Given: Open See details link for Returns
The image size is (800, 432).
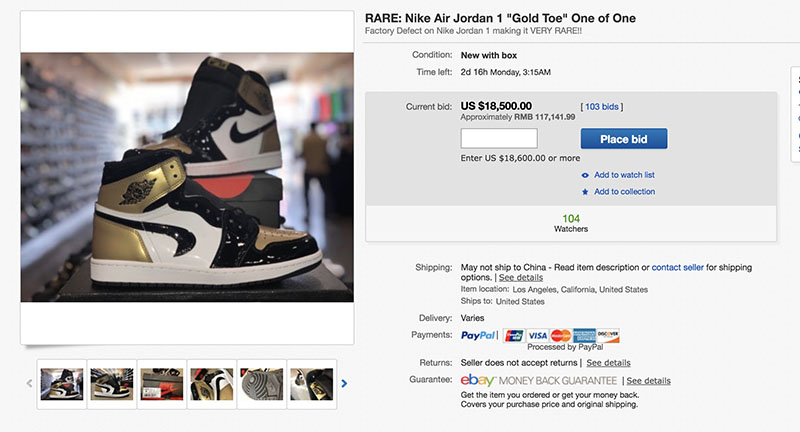Looking at the screenshot, I should [x=608, y=362].
